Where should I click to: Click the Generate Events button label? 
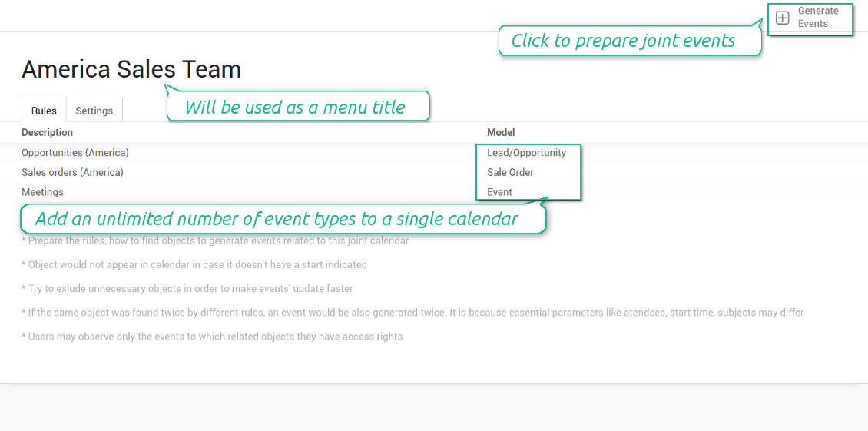coord(817,17)
